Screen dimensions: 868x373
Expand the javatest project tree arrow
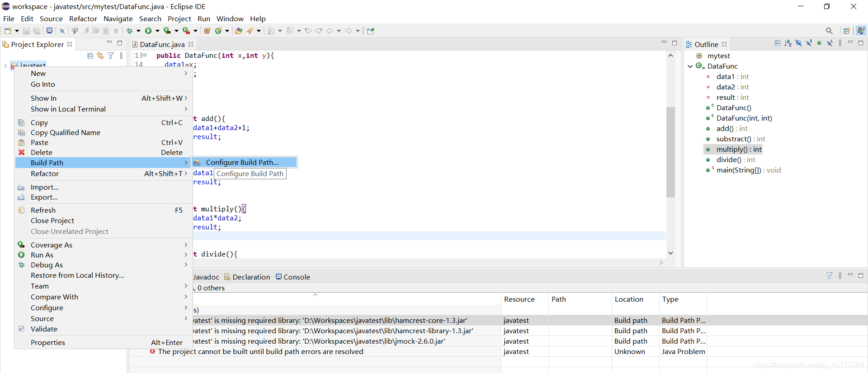tap(5, 66)
